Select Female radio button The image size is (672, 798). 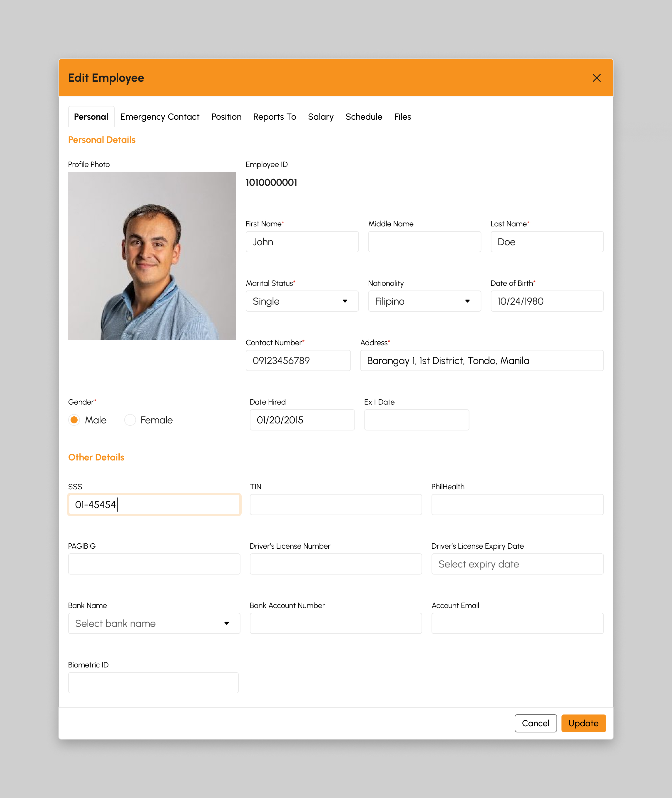coord(129,419)
